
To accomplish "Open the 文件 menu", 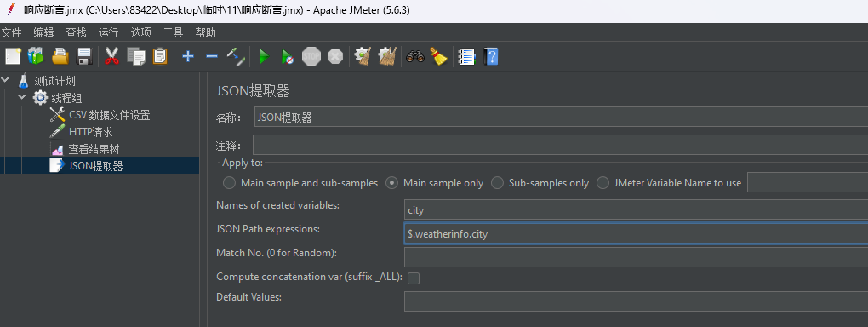I will (11, 32).
